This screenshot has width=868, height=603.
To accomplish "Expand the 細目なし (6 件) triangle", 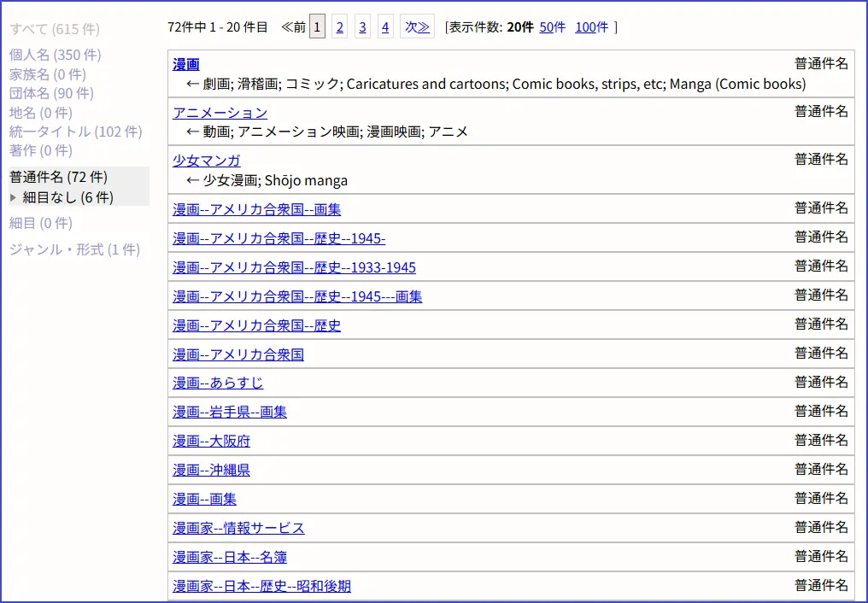I will (13, 197).
